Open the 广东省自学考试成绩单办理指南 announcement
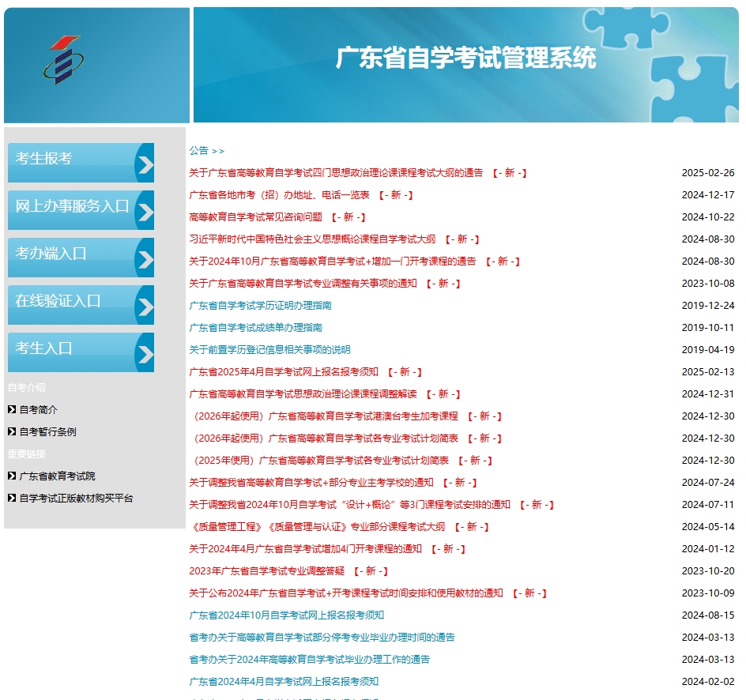 [254, 327]
